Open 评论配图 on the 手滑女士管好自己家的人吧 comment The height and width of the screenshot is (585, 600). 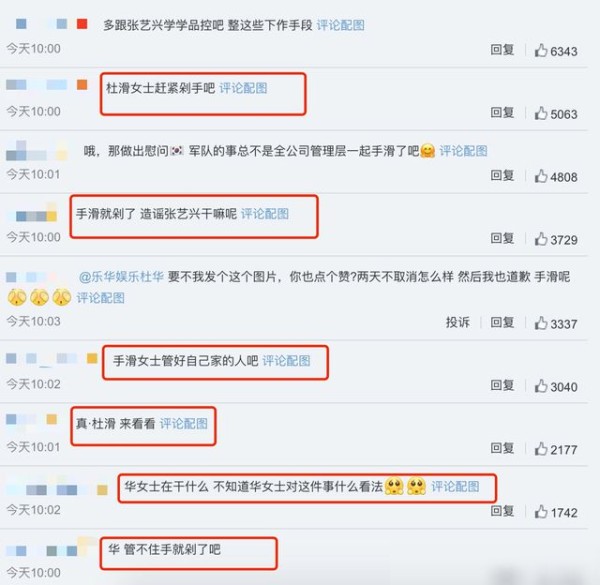click(x=286, y=361)
